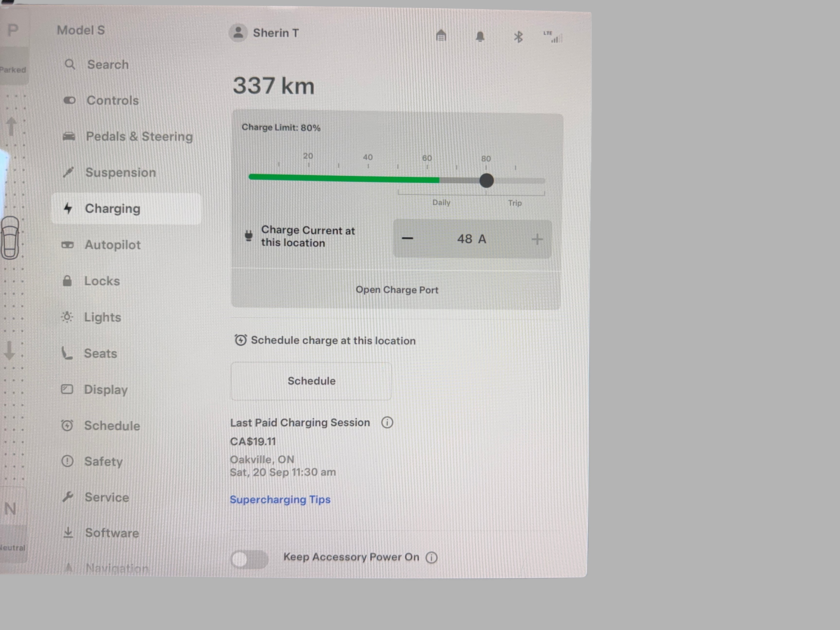
Task: Tap the Trip range label under the slider
Action: coord(515,203)
